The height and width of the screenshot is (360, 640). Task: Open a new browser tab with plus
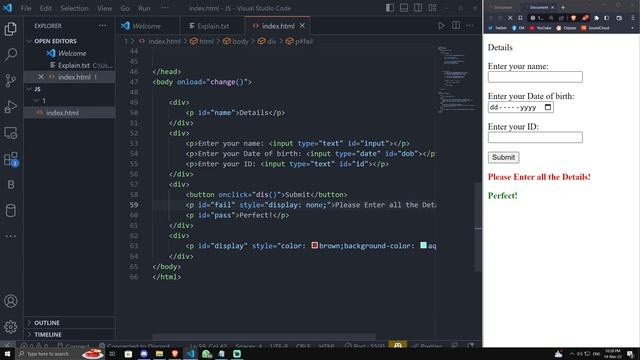(563, 7)
